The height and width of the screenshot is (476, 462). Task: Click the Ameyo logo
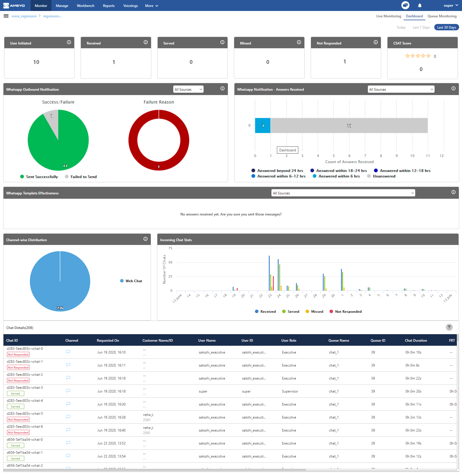(x=14, y=5)
